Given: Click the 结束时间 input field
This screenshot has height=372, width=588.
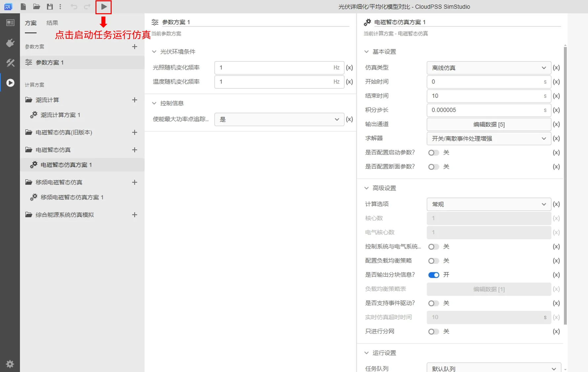Looking at the screenshot, I should pyautogui.click(x=489, y=96).
